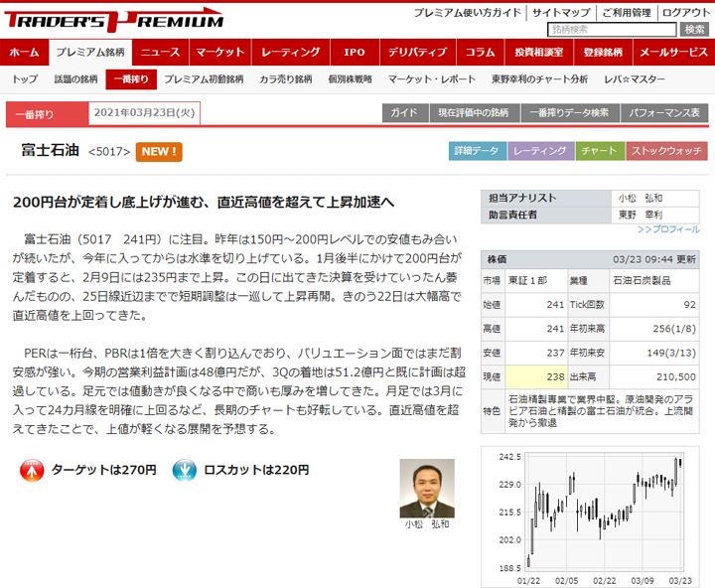Viewport: 715px width, 588px height.
Task: Open the ご利用管理 link
Action: 627,13
